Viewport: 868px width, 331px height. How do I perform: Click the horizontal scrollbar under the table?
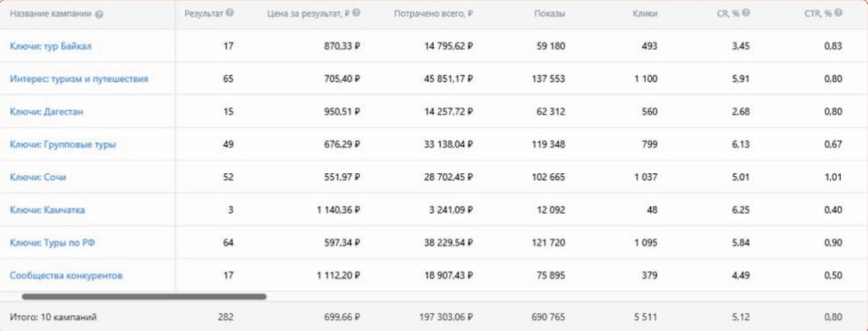(144, 296)
